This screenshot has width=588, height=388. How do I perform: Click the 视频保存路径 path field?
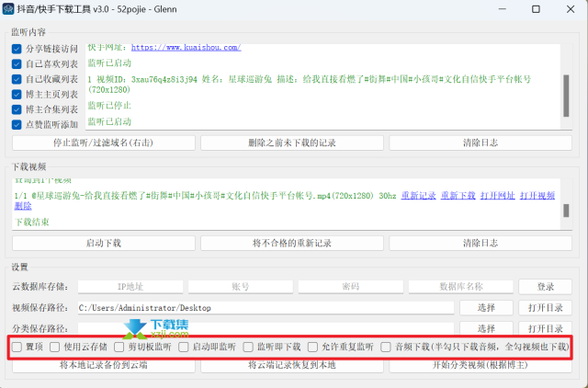coord(266,308)
